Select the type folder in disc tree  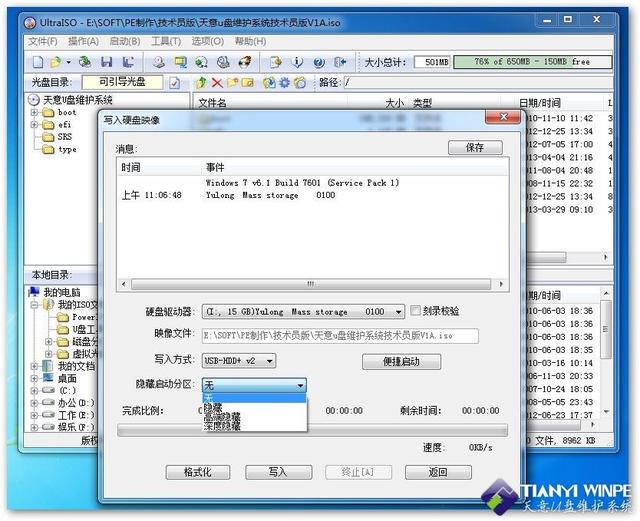point(67,149)
